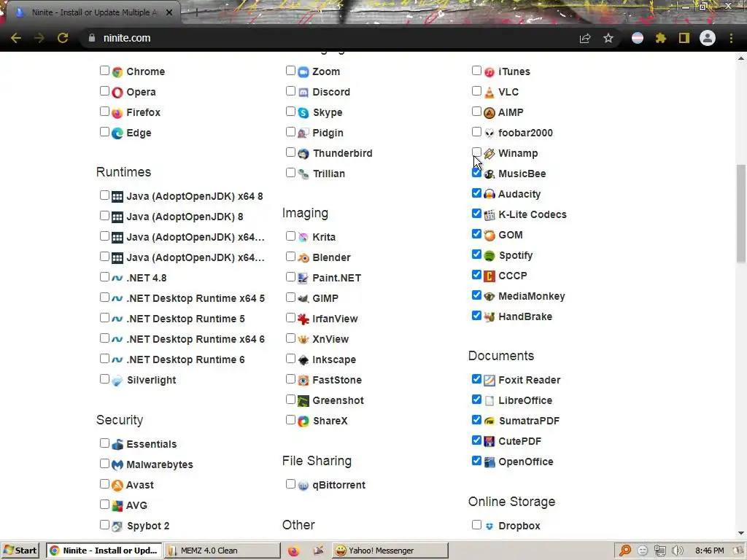Screen dimensions: 747x560
Task: Click the Skype app icon
Action: 303,113
